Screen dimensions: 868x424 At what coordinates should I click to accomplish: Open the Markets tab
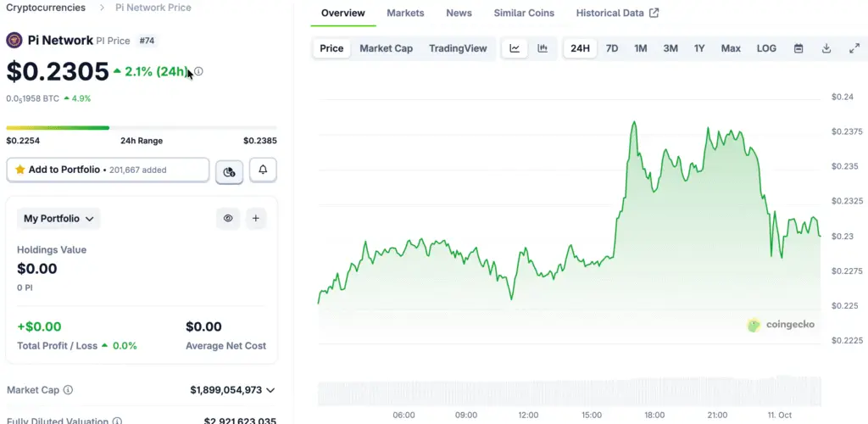405,13
